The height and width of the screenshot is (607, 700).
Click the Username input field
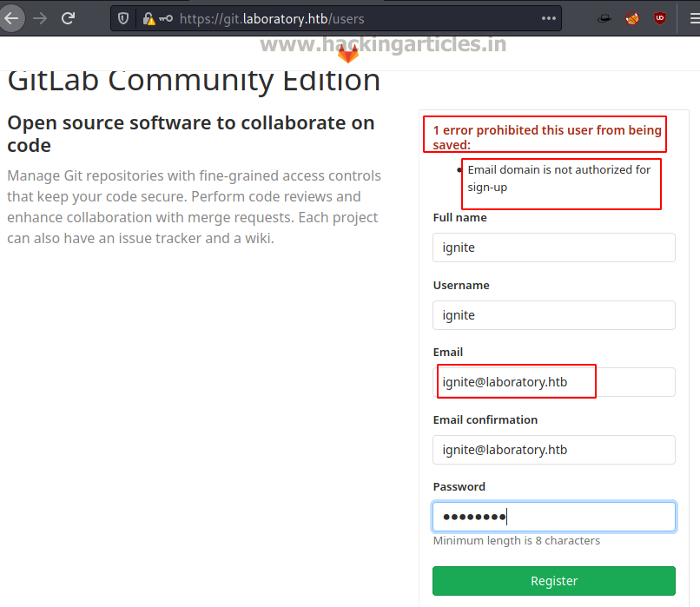pos(554,315)
